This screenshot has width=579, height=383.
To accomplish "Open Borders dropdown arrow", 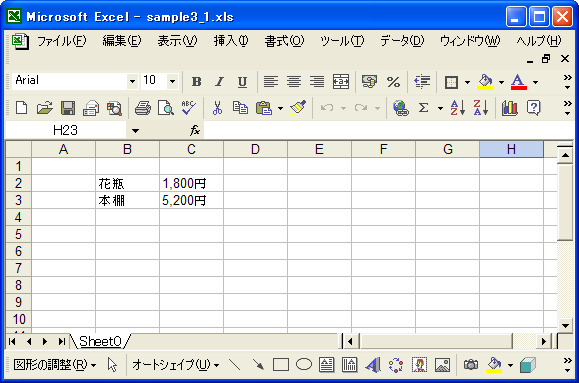I will coord(467,82).
